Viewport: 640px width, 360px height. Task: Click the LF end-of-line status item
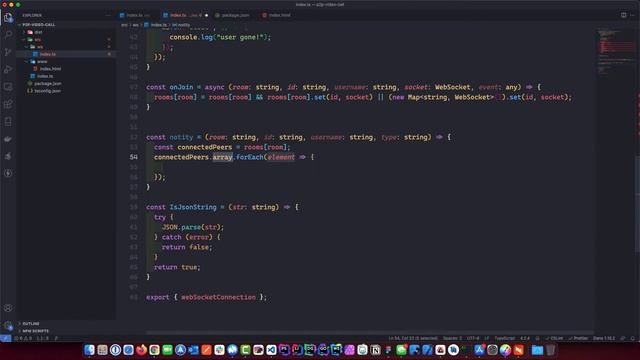(x=487, y=338)
